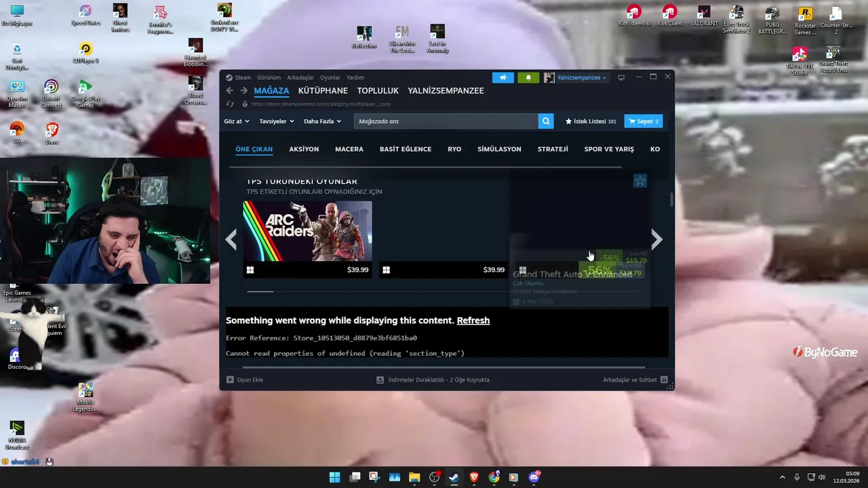The width and height of the screenshot is (868, 488).
Task: Open the Sepet cart button
Action: point(644,121)
